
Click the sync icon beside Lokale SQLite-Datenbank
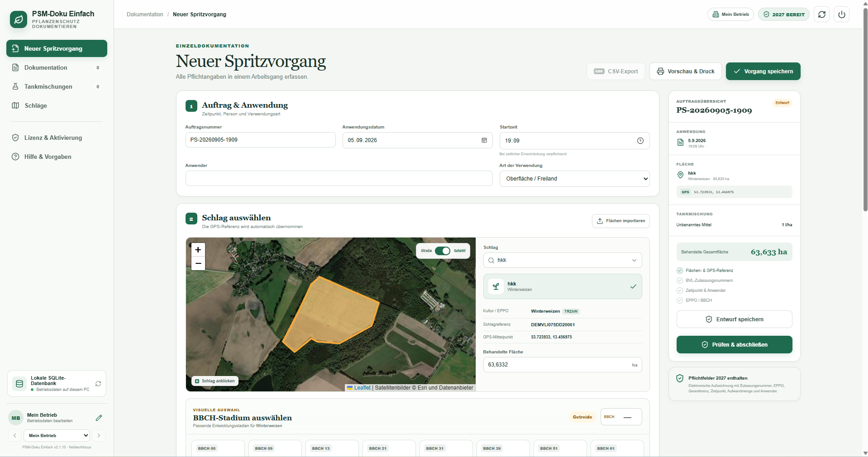[98, 384]
